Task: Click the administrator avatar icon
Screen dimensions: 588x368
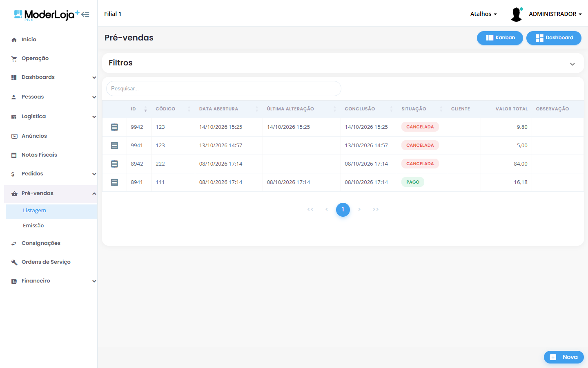Action: (517, 14)
